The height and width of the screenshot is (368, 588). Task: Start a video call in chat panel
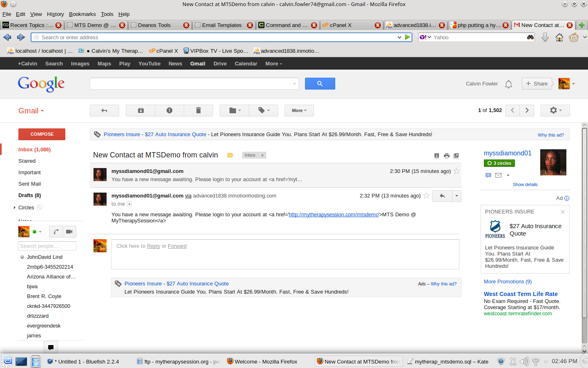tap(69, 232)
